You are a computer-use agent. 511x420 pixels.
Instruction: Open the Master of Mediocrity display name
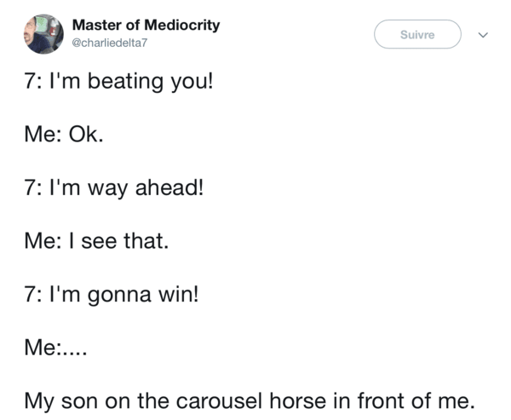(x=146, y=25)
